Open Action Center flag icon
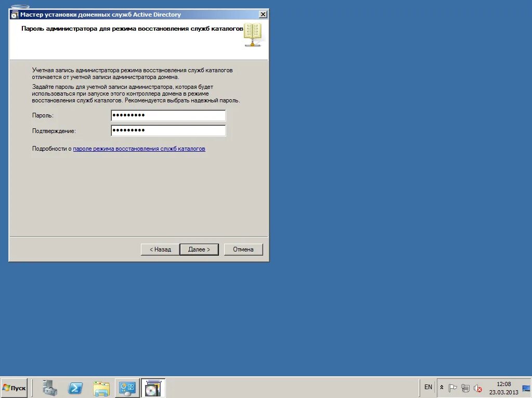This screenshot has width=532, height=398. point(452,388)
